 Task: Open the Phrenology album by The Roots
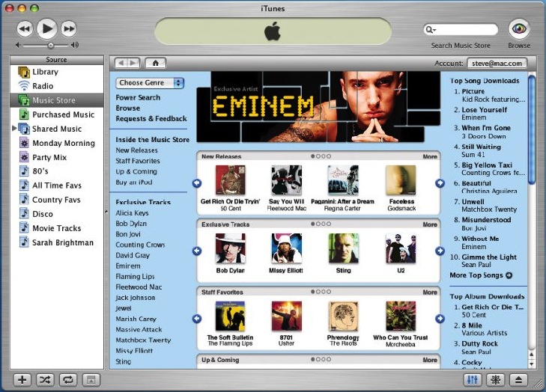click(343, 316)
